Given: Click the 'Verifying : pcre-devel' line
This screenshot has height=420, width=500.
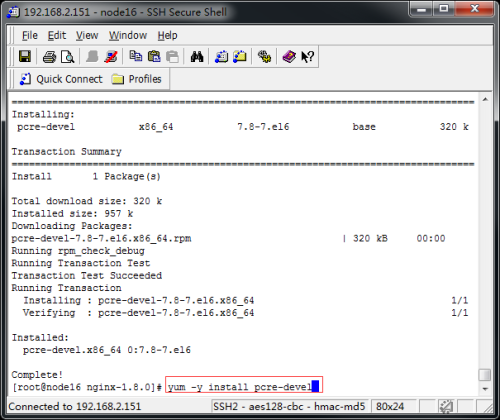Looking at the screenshot, I should (138, 313).
